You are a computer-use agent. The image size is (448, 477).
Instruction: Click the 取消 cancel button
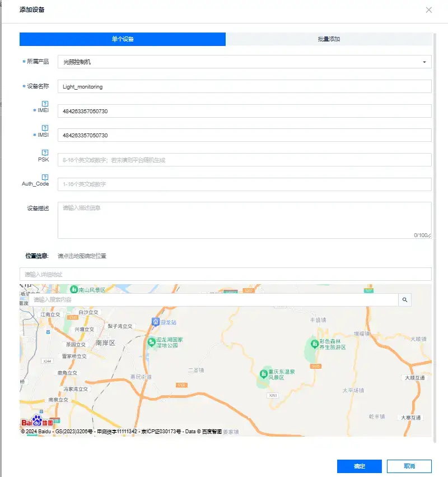pyautogui.click(x=408, y=466)
